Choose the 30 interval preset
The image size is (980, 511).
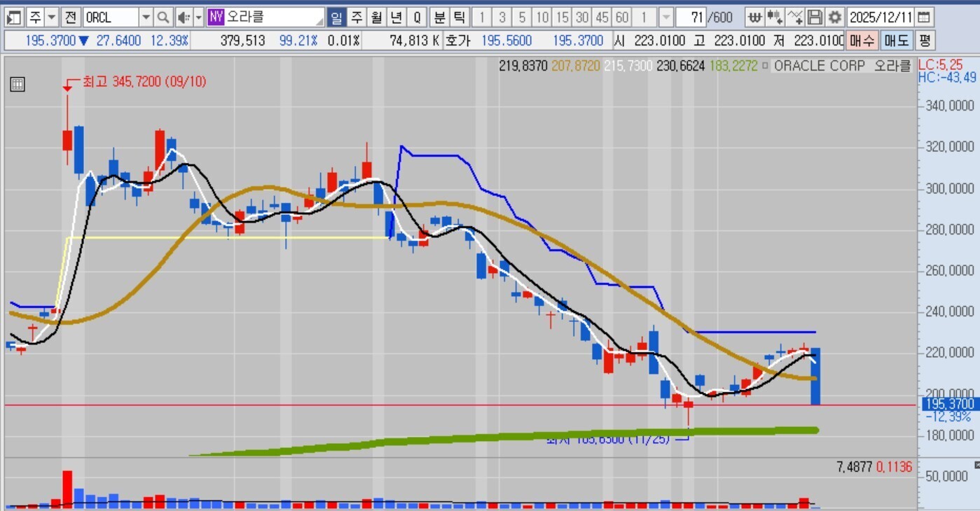point(581,17)
